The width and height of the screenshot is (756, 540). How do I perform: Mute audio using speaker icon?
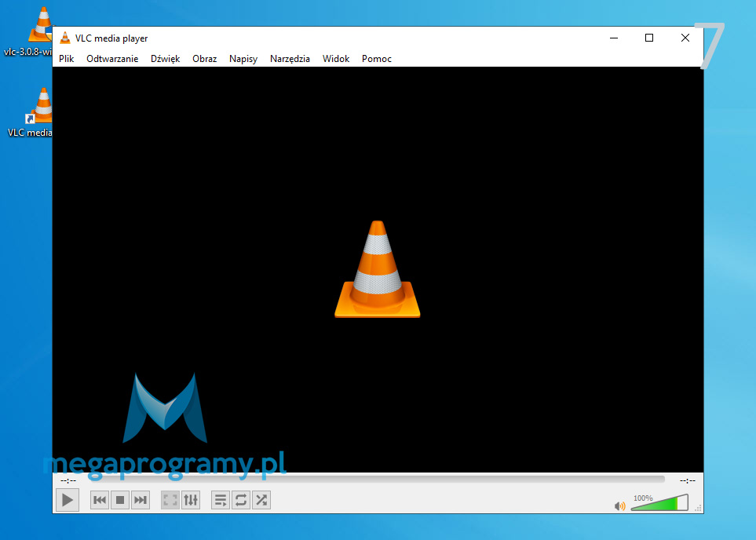pos(620,505)
